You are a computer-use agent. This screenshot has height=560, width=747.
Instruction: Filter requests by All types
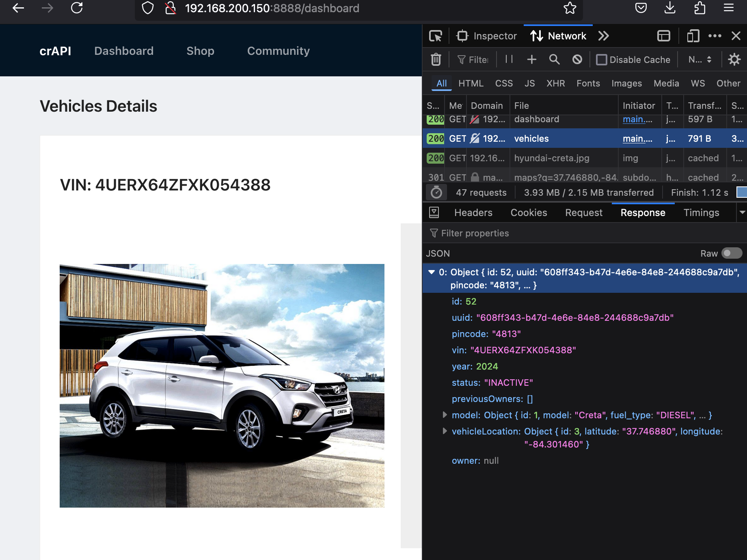442,84
